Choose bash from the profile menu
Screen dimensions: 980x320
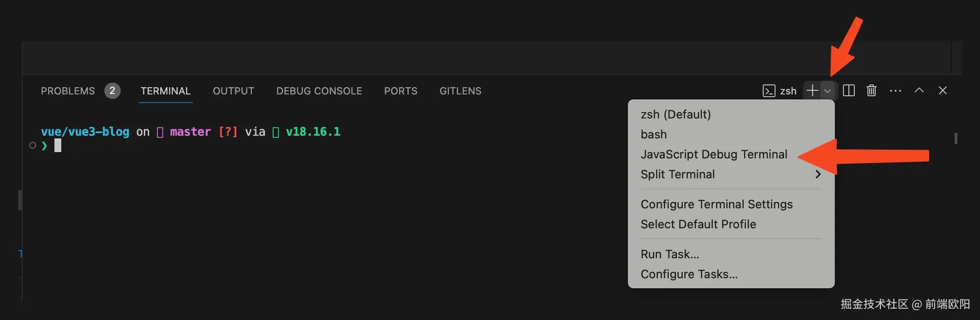653,134
